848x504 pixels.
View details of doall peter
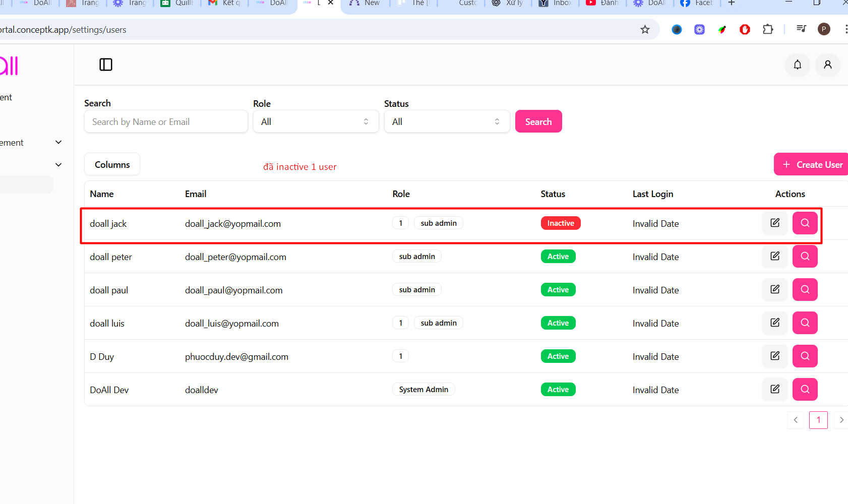click(x=805, y=256)
